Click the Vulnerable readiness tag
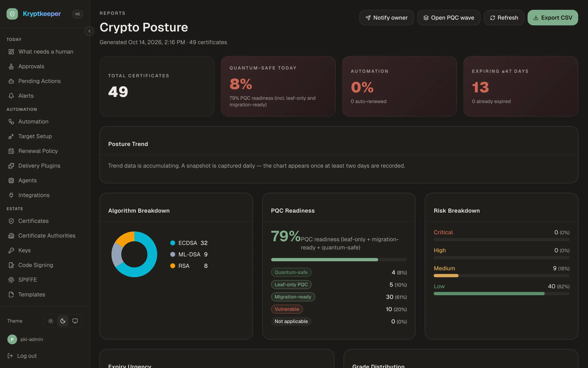Screen dimensions: 588x368 (x=287, y=309)
